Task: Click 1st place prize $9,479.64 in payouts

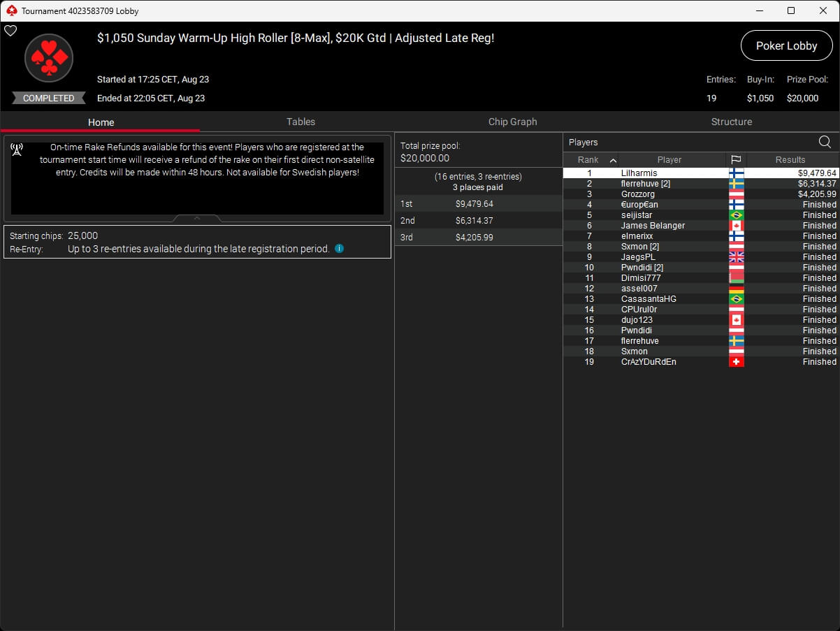Action: [x=474, y=204]
